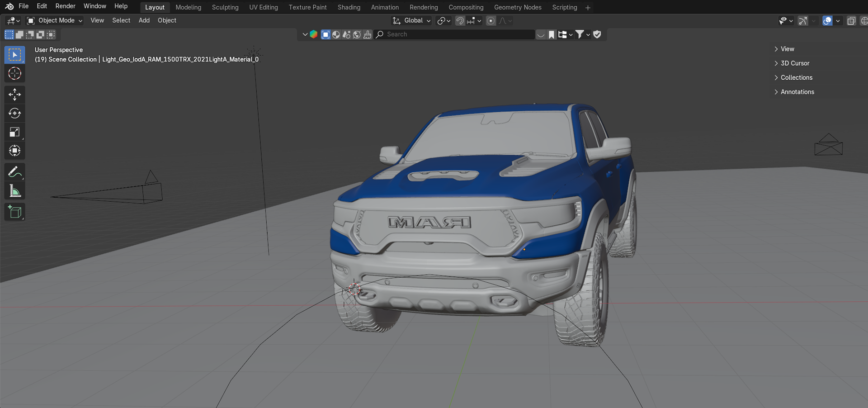Viewport: 868px width, 408px height.
Task: Select the 3D Cursor tool
Action: (14, 73)
